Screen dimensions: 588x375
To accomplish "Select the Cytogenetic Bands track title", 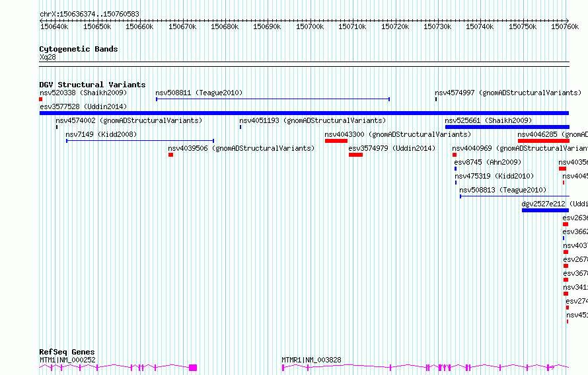I will (x=79, y=49).
